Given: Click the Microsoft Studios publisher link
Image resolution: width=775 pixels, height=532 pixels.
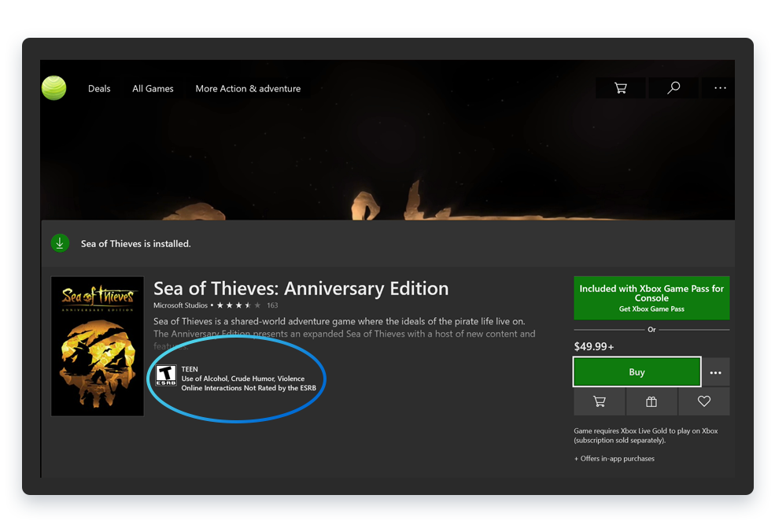Looking at the screenshot, I should coord(180,305).
